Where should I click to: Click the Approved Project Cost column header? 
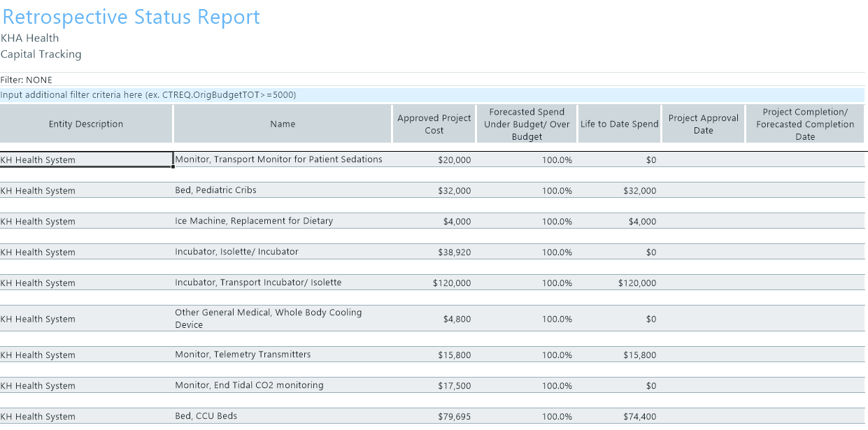tap(434, 124)
